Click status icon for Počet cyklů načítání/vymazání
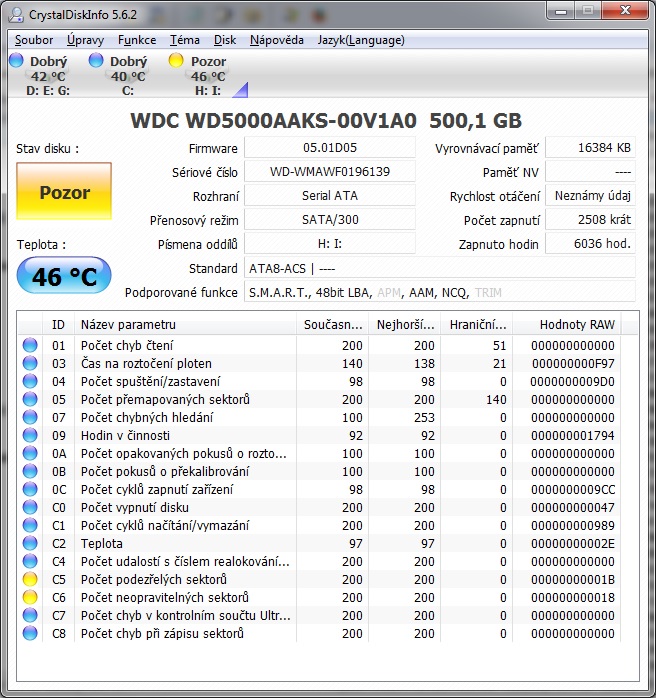The width and height of the screenshot is (656, 698). (x=30, y=525)
